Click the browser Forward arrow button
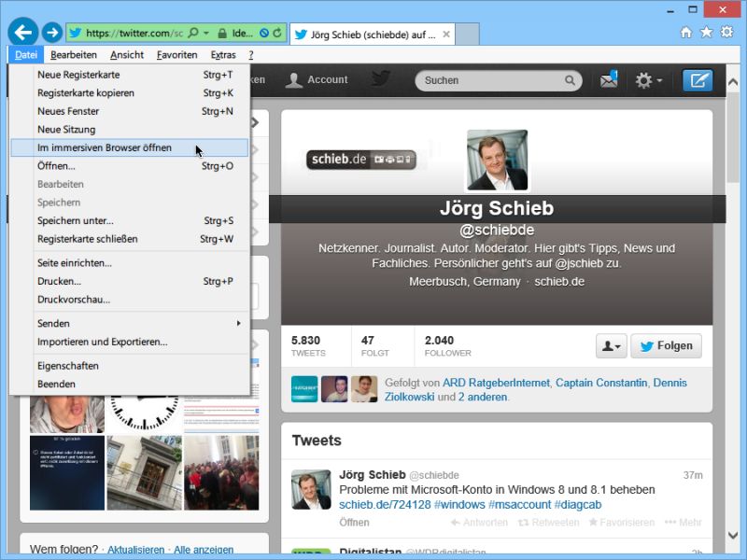The height and width of the screenshot is (560, 747). coord(52,33)
